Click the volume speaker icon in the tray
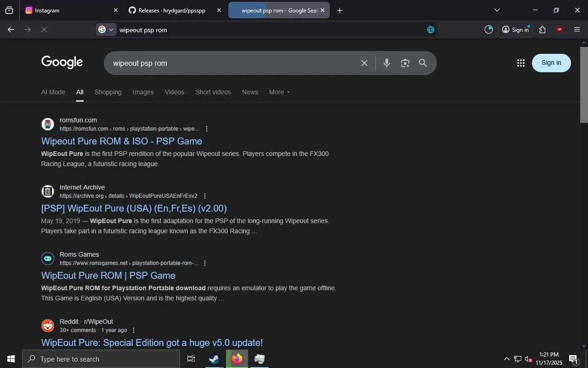Screen dimensions: 588x368 (528, 359)
